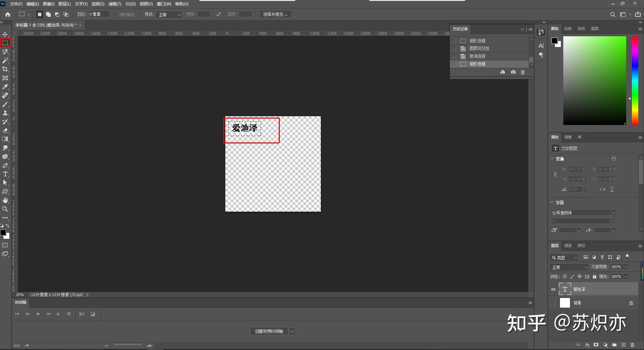Click the 背景 layer thumbnail
The height and width of the screenshot is (350, 644).
[x=565, y=303]
